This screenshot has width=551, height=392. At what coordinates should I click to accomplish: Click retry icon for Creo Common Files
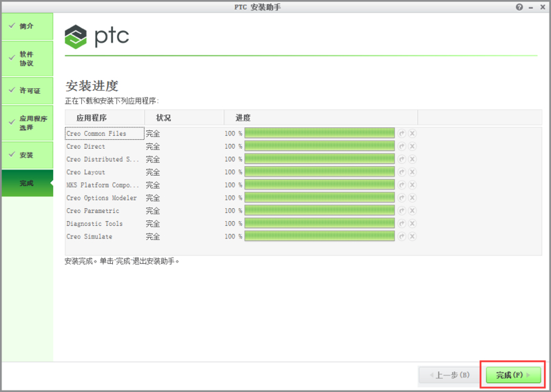[402, 134]
